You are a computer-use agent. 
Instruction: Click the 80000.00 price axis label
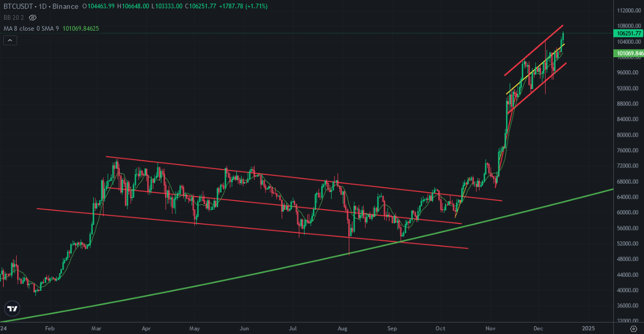coord(629,135)
